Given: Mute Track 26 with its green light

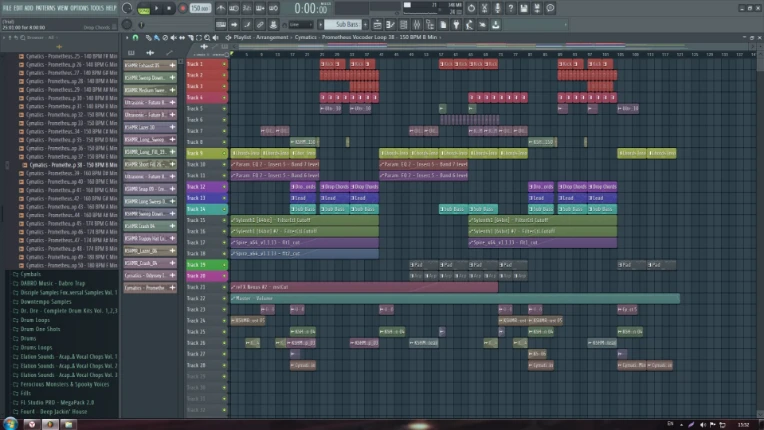Looking at the screenshot, I should (x=224, y=343).
